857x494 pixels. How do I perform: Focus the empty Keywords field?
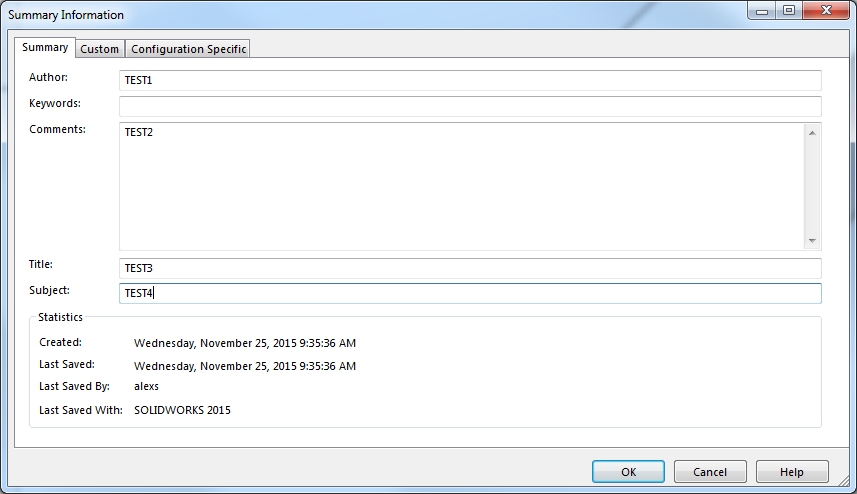click(470, 106)
